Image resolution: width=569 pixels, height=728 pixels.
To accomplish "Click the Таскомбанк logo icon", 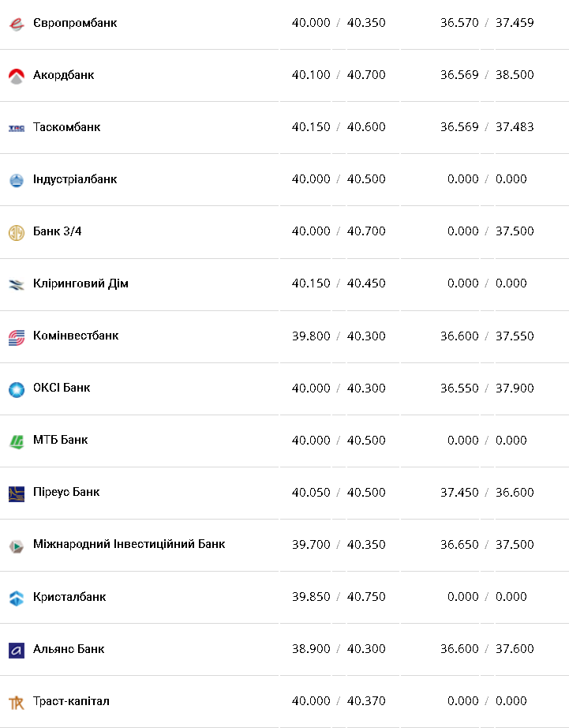I will tap(17, 128).
